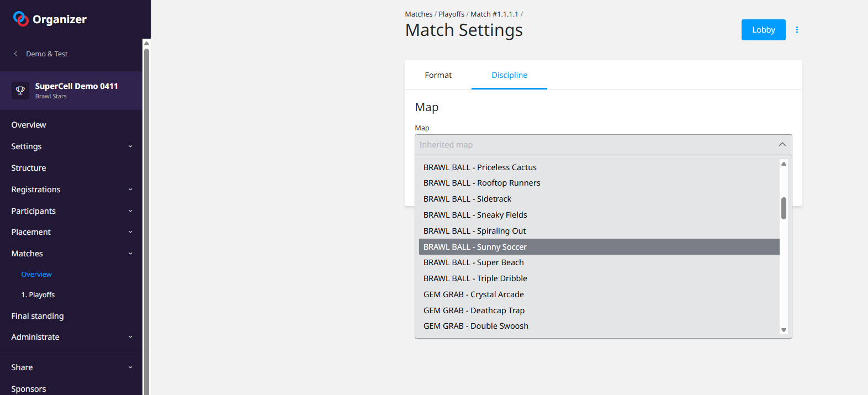Click the Lobby button
The width and height of the screenshot is (868, 395).
(x=763, y=30)
